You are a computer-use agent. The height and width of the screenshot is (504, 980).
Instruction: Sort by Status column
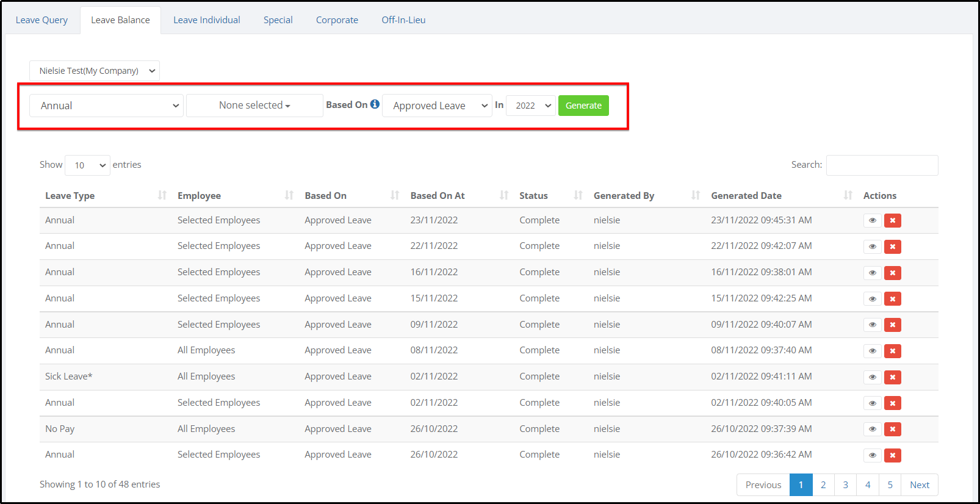550,195
